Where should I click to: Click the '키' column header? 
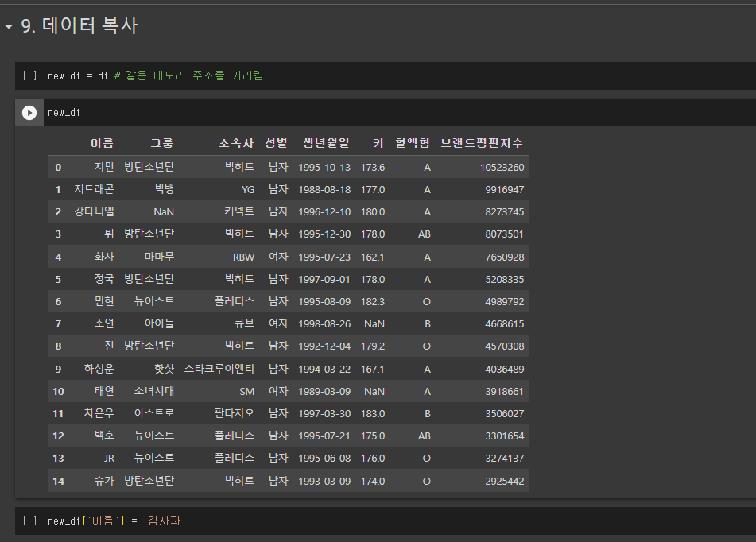tap(378, 143)
